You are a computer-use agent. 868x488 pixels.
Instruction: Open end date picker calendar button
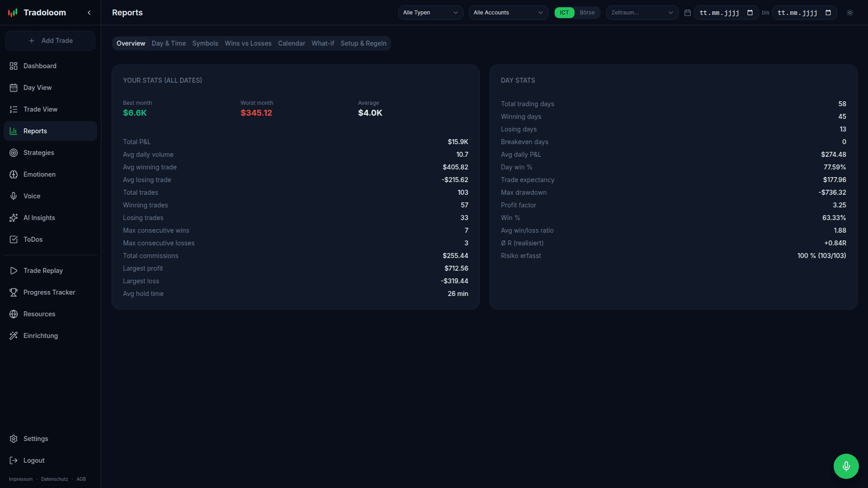(828, 13)
